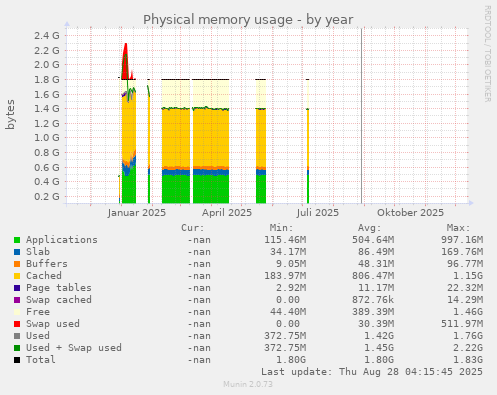Click the Buffers max 96.77M
The width and height of the screenshot is (497, 395).
tap(465, 264)
